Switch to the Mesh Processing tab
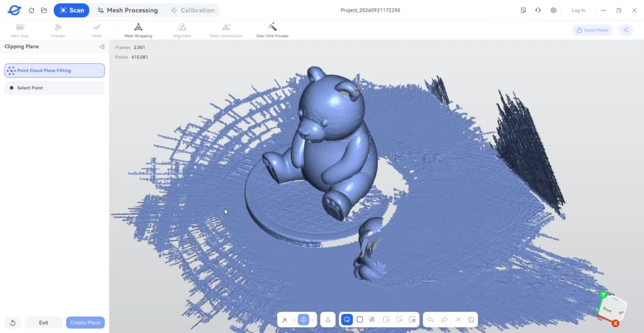Viewport: 644px width, 333px height. pyautogui.click(x=128, y=10)
